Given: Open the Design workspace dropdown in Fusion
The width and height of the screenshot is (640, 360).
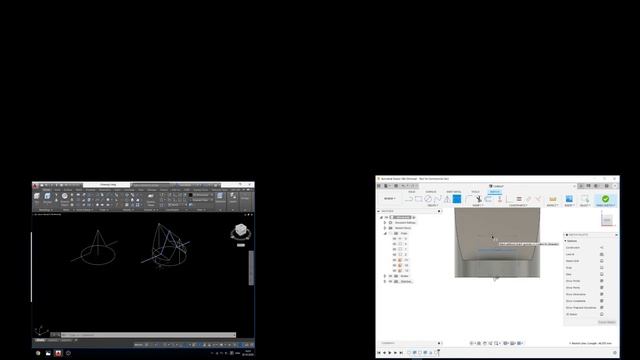Looking at the screenshot, I should (x=390, y=199).
